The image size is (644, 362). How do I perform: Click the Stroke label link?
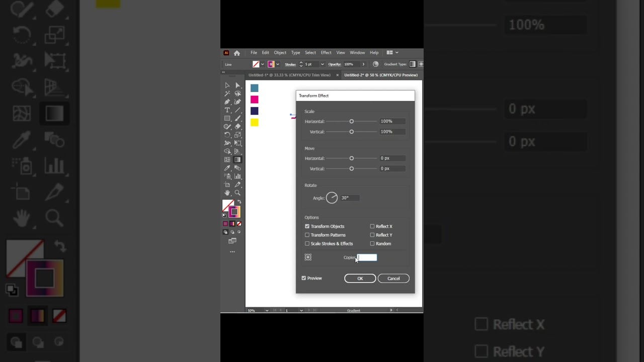[290, 64]
